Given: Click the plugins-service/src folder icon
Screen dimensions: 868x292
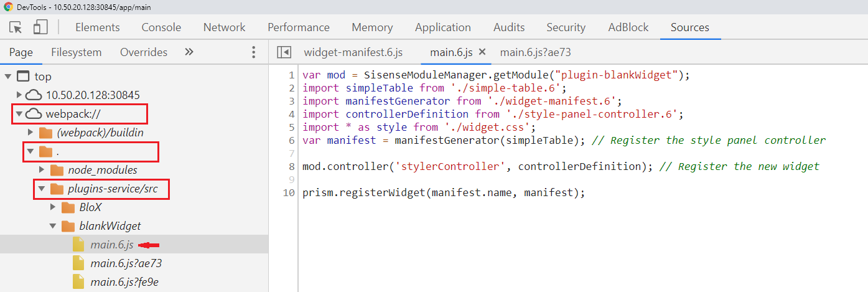Looking at the screenshot, I should click(57, 189).
